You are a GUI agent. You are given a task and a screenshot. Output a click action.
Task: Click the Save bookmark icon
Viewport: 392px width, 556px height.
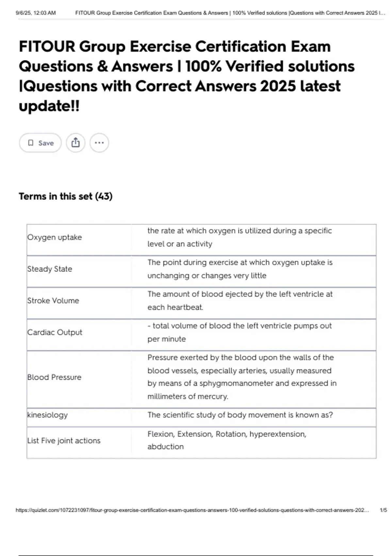(x=31, y=143)
